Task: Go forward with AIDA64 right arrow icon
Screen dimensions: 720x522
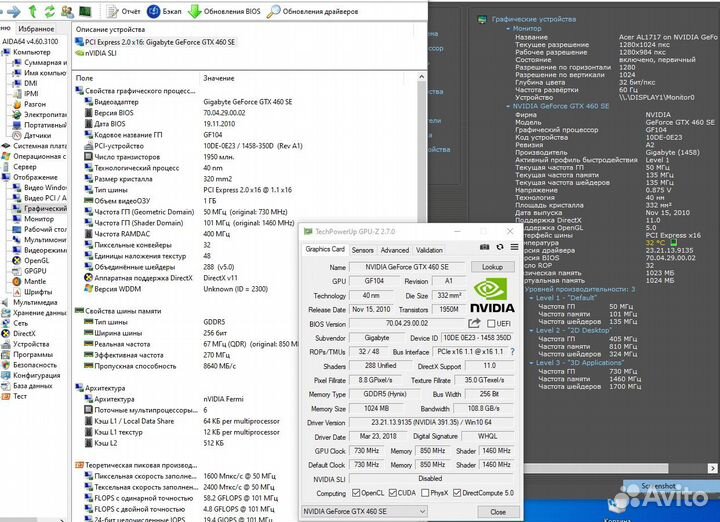Action: (x=14, y=11)
